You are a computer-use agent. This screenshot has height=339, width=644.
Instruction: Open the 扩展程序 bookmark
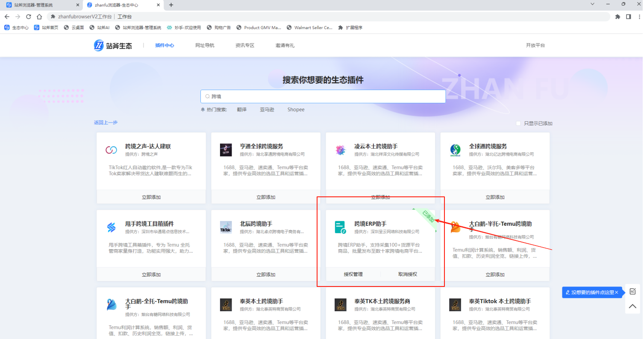(350, 27)
